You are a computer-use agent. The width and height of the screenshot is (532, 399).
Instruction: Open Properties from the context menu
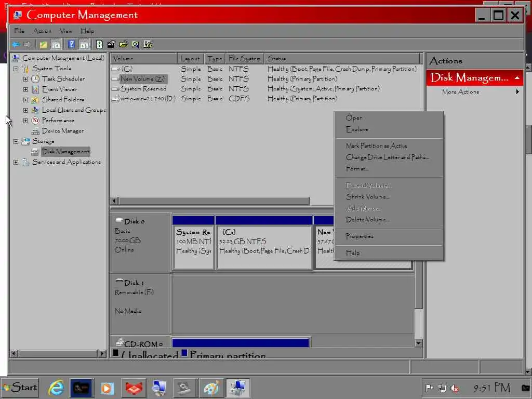tap(389, 236)
